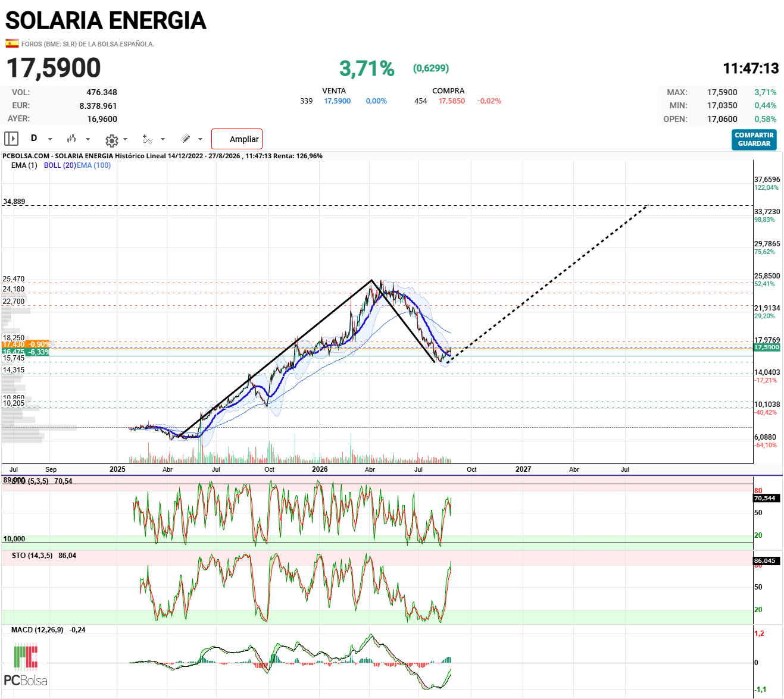Click the clock time 11:47:13
Viewport: 784px width, 699px height.
[x=751, y=68]
